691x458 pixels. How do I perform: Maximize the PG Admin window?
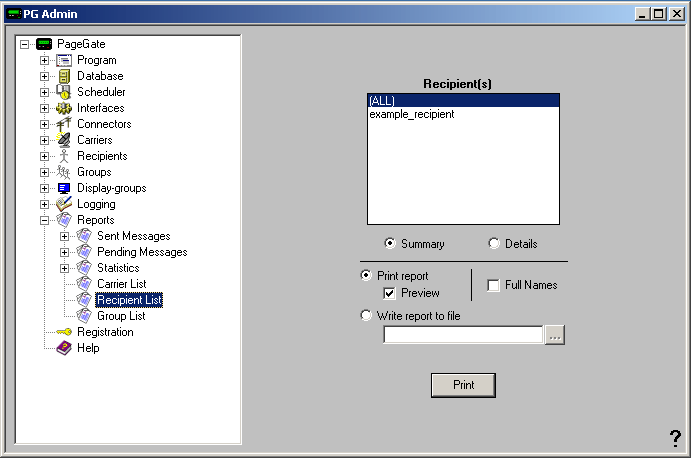tap(659, 14)
